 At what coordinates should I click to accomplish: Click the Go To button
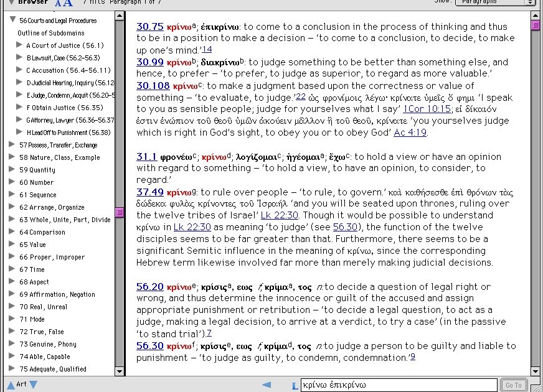click(514, 385)
